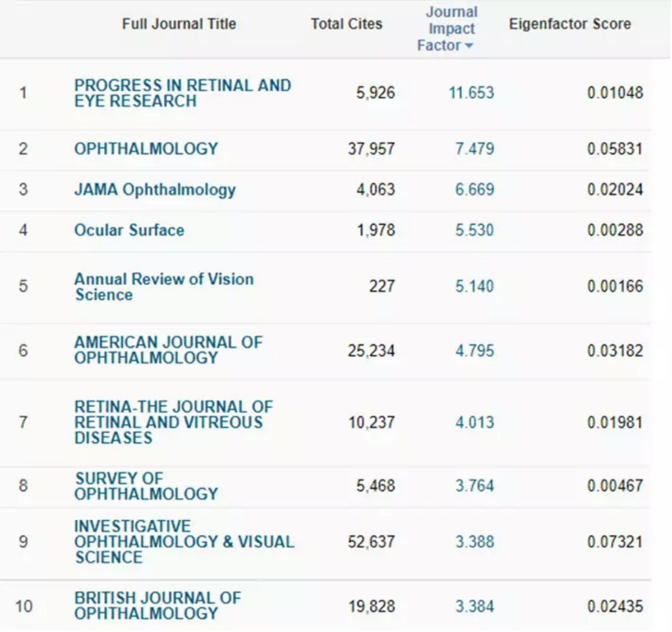Image resolution: width=672 pixels, height=632 pixels.
Task: Select the Eigenfactor score 0.00166
Action: point(615,286)
